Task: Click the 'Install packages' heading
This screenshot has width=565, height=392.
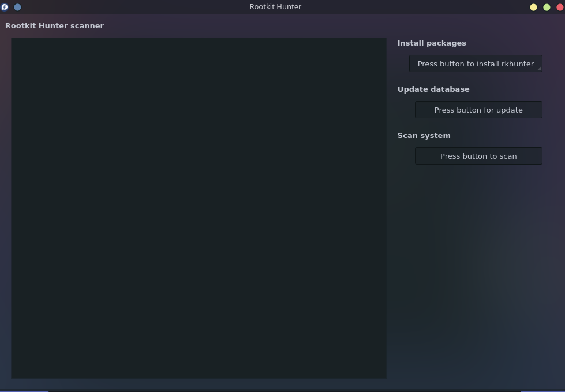Action: tap(432, 43)
